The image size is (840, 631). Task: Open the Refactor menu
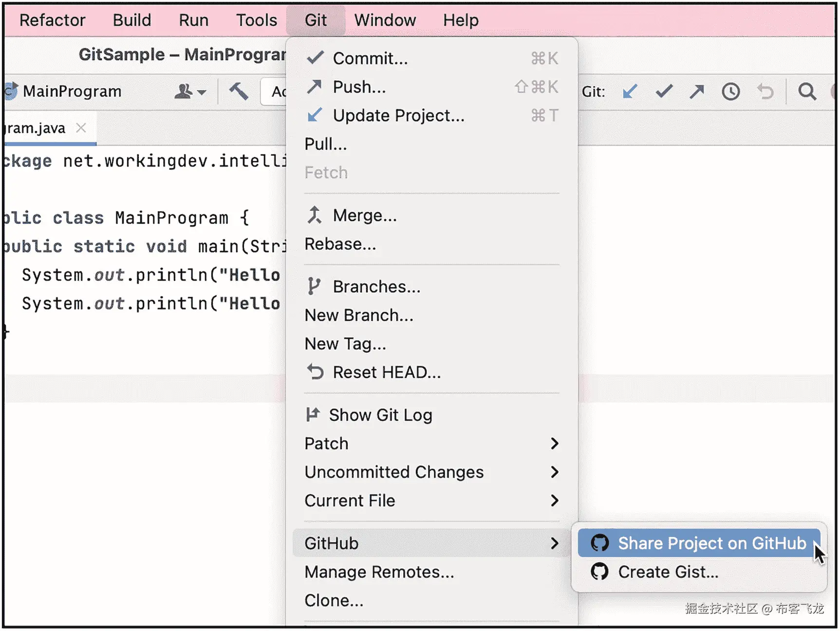pos(52,20)
